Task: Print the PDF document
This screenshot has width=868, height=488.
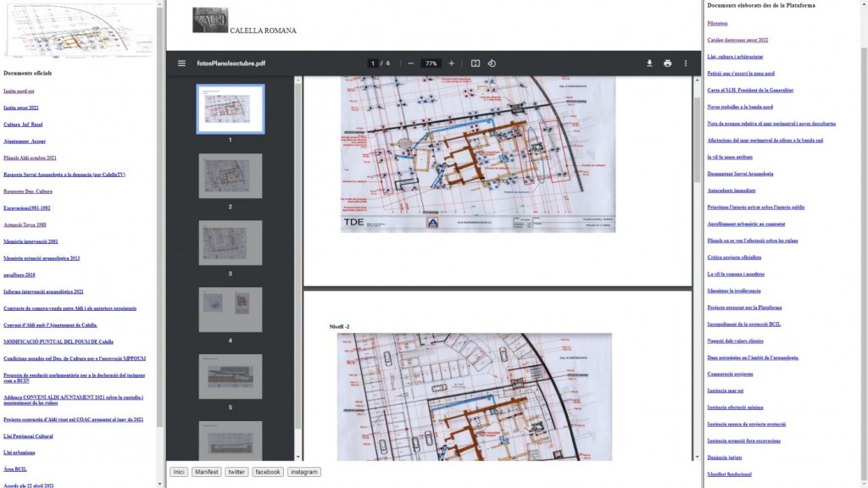Action: pos(668,64)
